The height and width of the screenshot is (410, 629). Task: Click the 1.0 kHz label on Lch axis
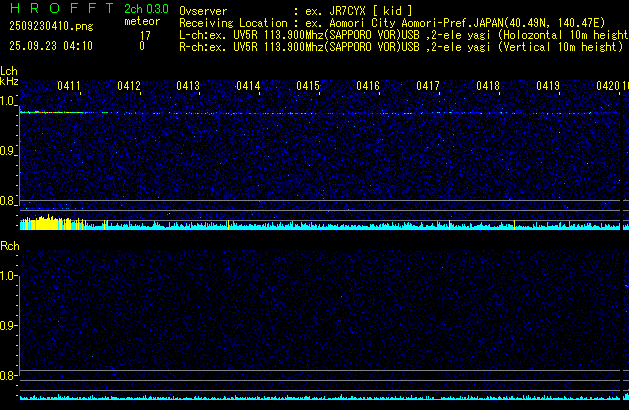click(x=9, y=101)
